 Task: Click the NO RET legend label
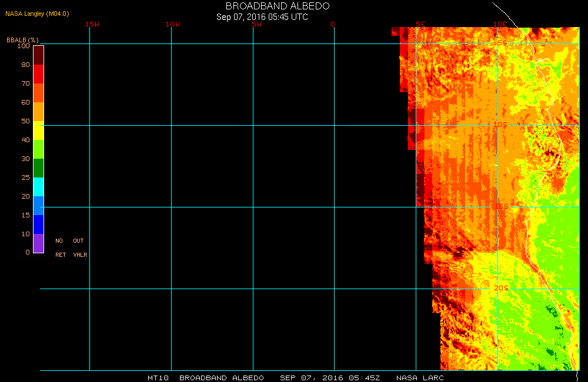(60, 248)
